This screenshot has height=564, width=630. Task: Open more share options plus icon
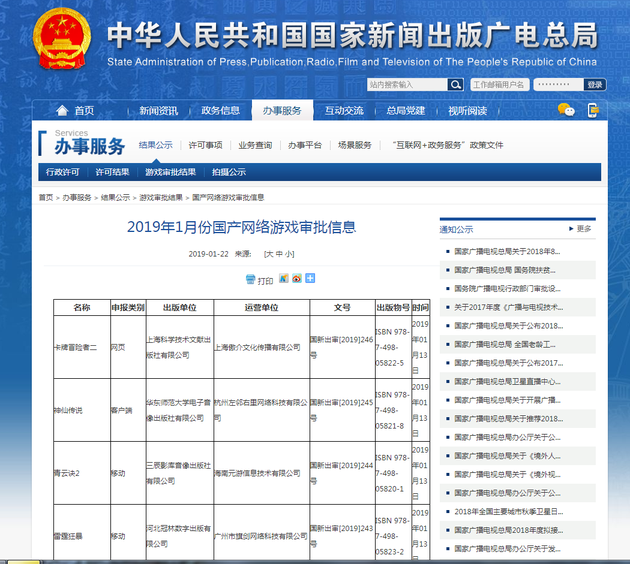pyautogui.click(x=310, y=278)
